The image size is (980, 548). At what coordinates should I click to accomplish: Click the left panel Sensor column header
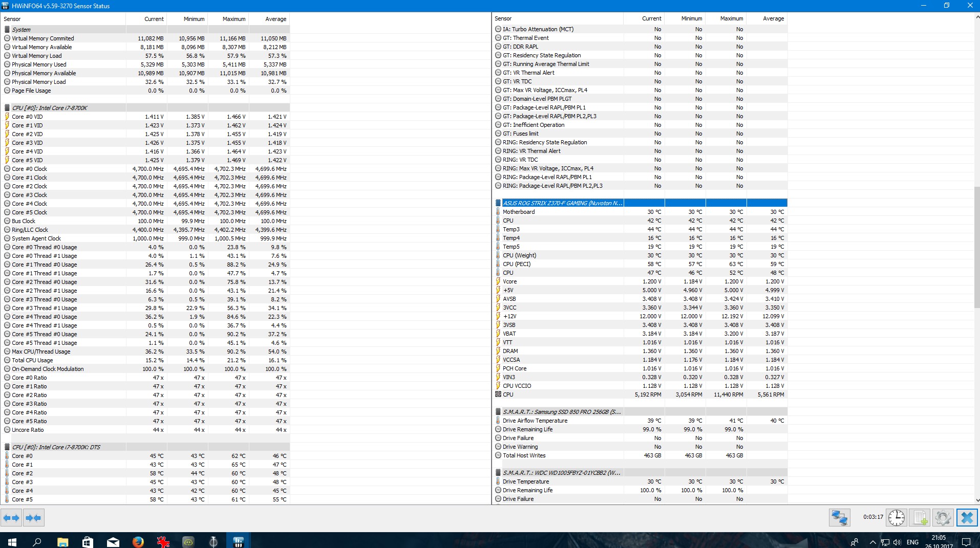click(x=63, y=19)
